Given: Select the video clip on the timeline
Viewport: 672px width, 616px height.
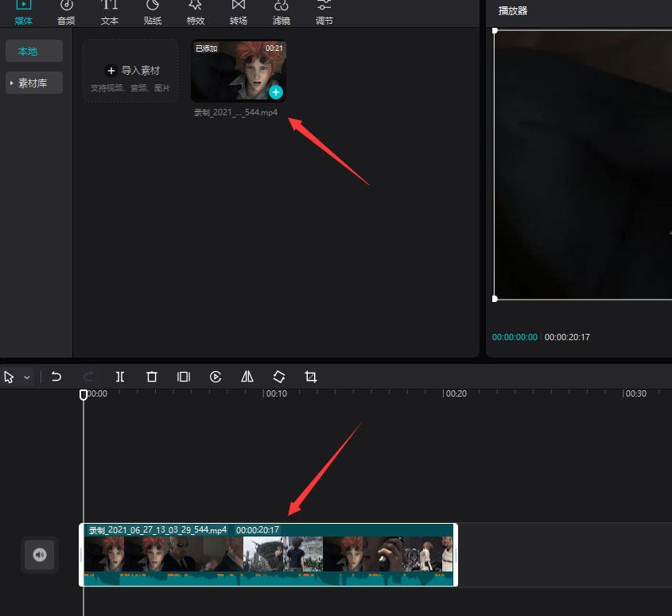Looking at the screenshot, I should (268, 555).
